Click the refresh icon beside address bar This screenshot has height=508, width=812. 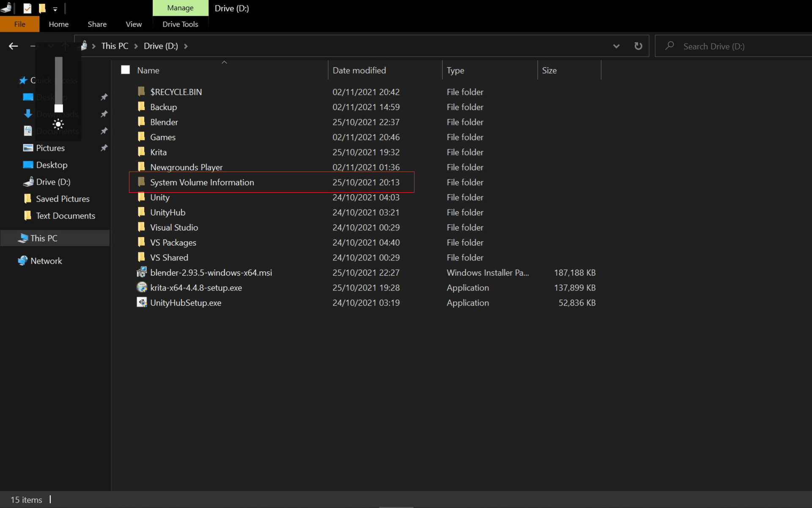tap(638, 46)
